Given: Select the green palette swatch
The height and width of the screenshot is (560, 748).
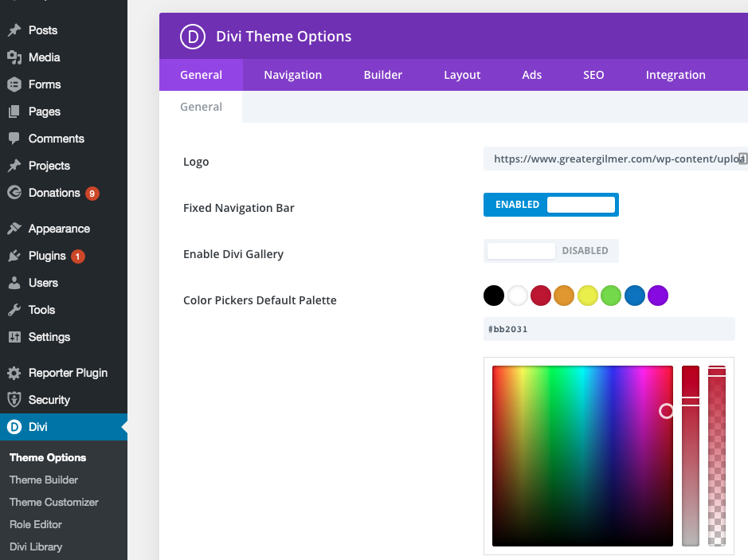Looking at the screenshot, I should coord(611,296).
